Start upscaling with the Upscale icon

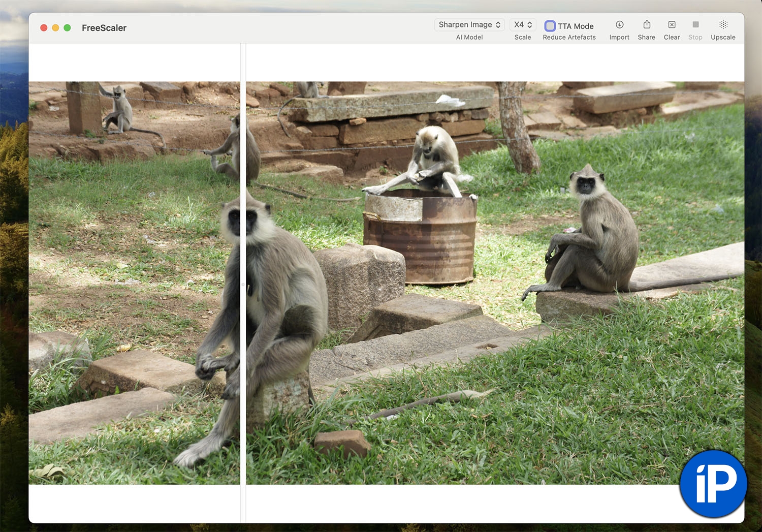point(723,25)
